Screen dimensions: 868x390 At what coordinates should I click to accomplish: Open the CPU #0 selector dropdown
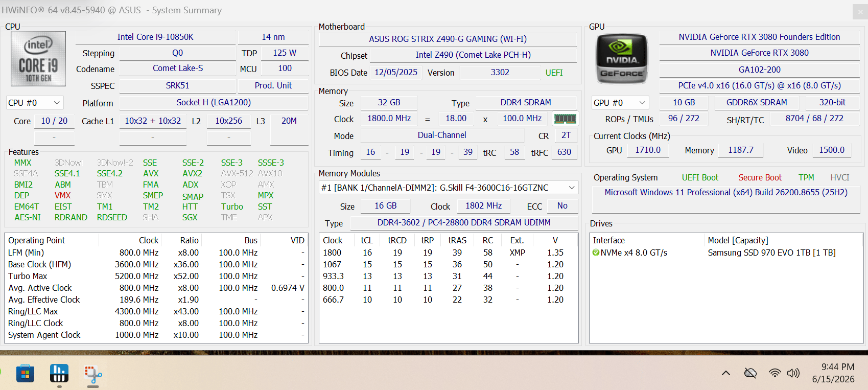click(35, 103)
